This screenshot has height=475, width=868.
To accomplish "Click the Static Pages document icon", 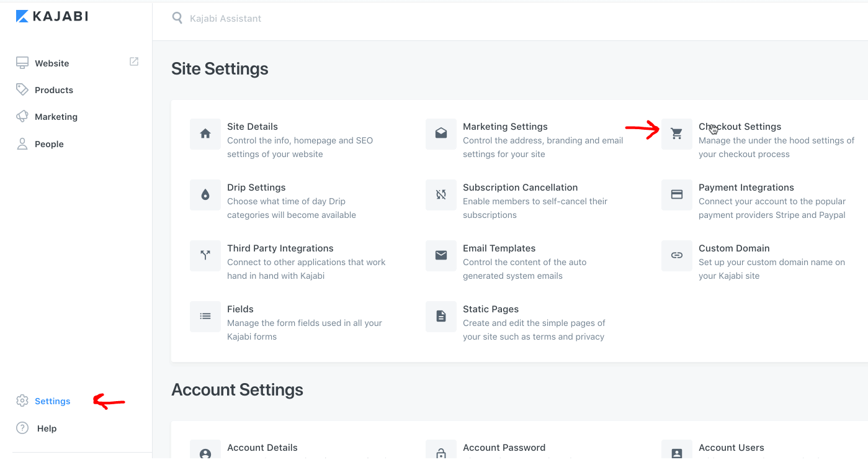I will pos(441,316).
